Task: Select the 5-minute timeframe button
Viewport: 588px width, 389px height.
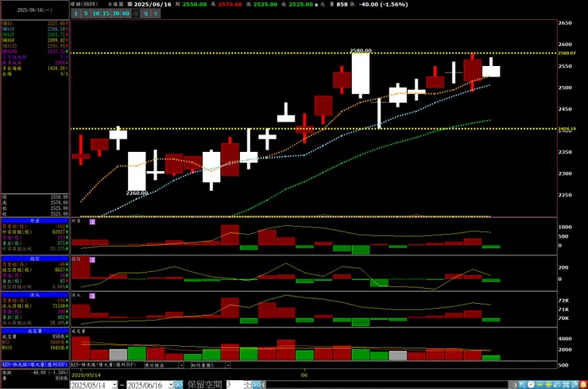Action: tap(86, 14)
